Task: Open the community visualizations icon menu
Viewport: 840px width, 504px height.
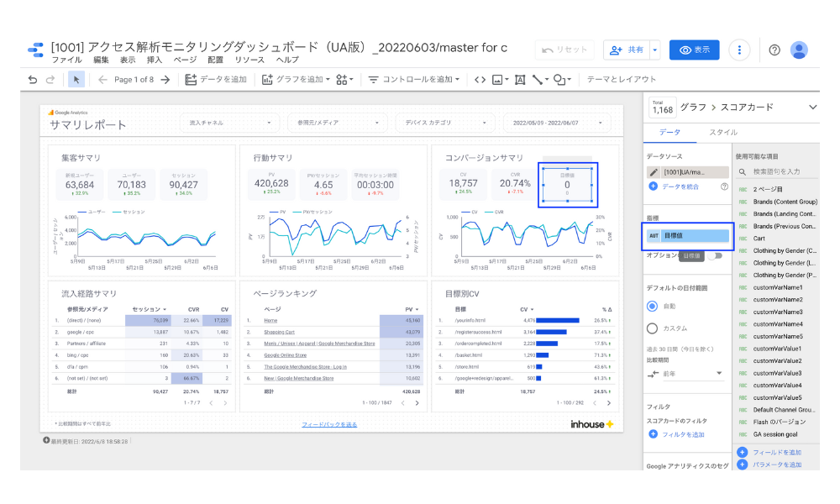Action: [x=344, y=79]
